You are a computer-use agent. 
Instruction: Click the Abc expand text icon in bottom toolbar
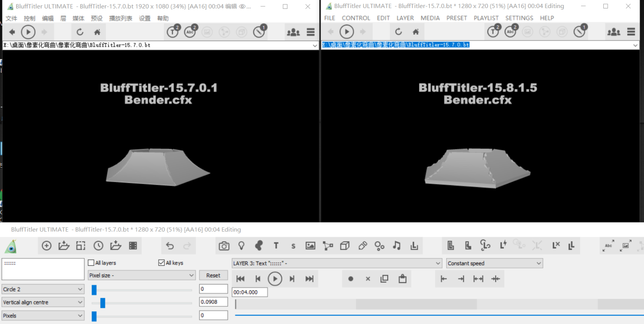609,246
